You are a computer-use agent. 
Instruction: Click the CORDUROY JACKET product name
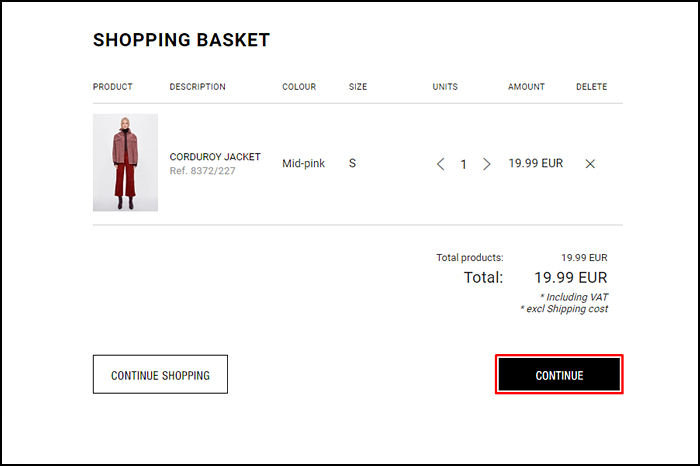click(215, 157)
